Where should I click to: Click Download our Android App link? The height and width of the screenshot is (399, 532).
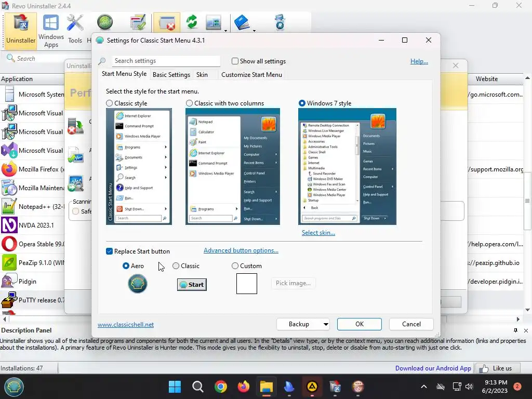[433, 368]
